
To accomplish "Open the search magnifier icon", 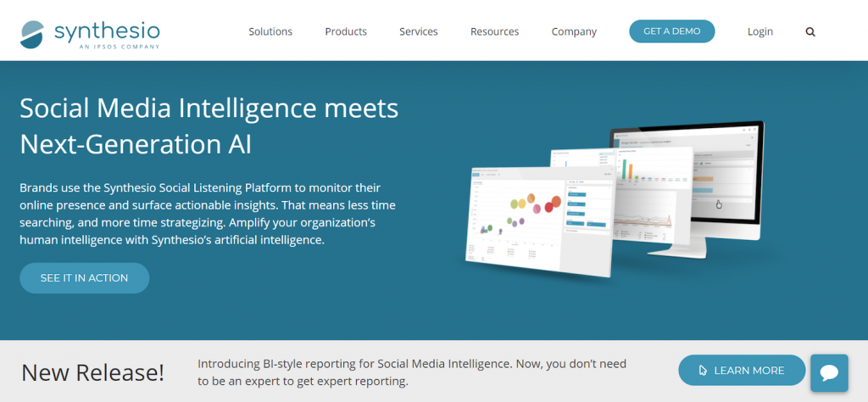I will [x=810, y=32].
